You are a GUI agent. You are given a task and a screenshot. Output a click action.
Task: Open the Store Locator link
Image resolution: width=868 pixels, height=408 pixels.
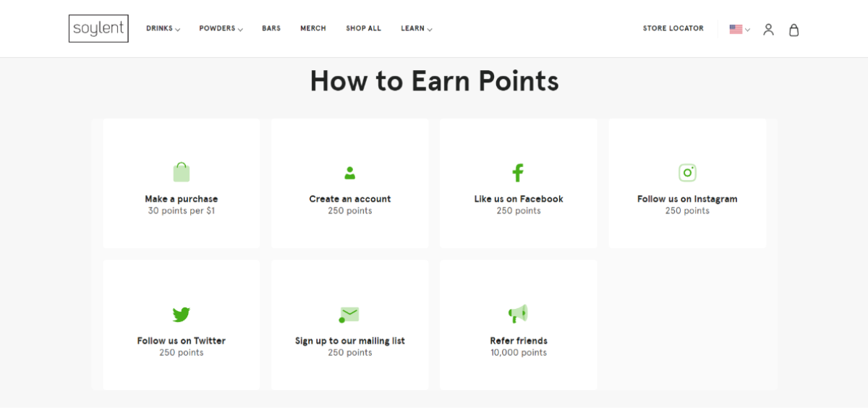point(673,28)
